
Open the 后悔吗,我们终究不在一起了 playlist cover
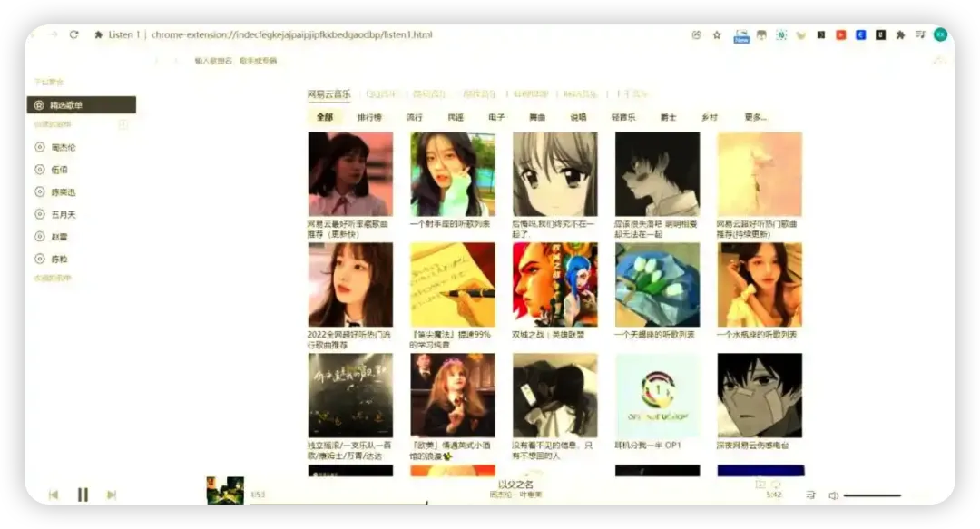tap(555, 174)
